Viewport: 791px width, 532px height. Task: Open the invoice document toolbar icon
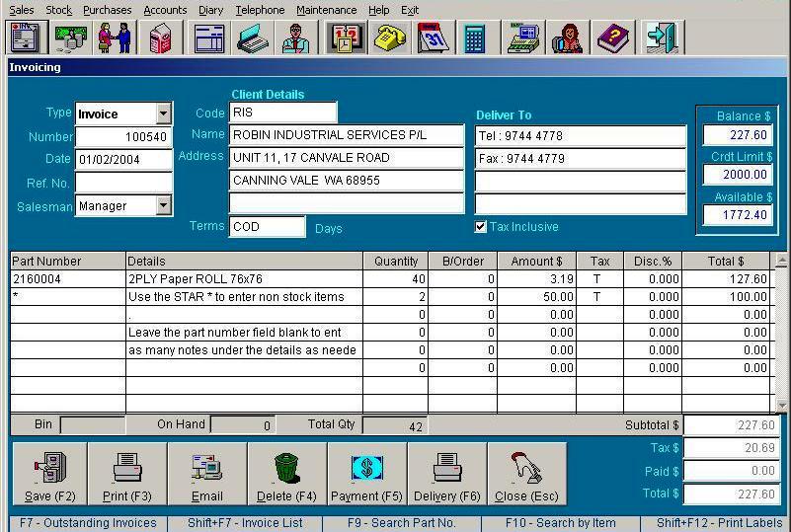click(27, 38)
